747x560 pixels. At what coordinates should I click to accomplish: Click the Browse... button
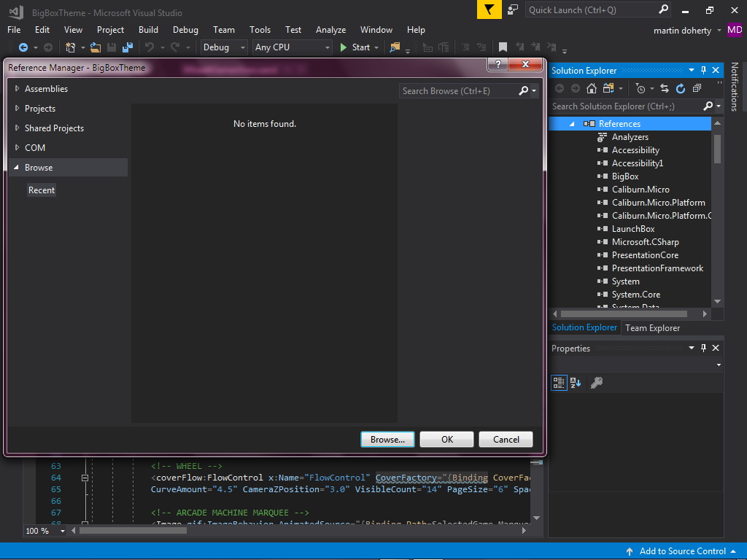click(x=387, y=440)
